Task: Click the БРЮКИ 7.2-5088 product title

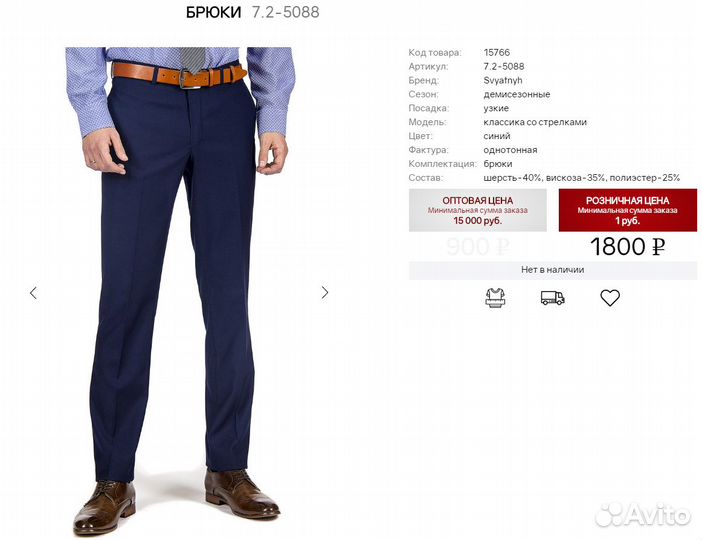Action: tap(253, 12)
